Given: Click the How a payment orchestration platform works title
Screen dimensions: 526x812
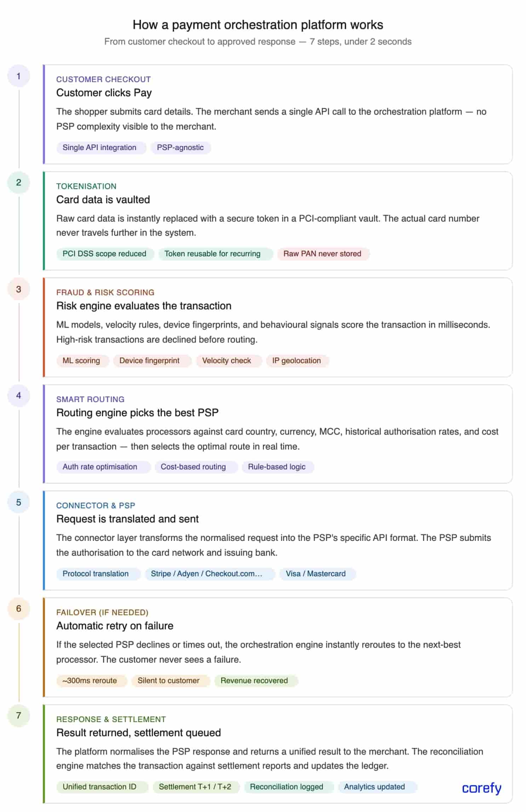Looking at the screenshot, I should point(258,25).
